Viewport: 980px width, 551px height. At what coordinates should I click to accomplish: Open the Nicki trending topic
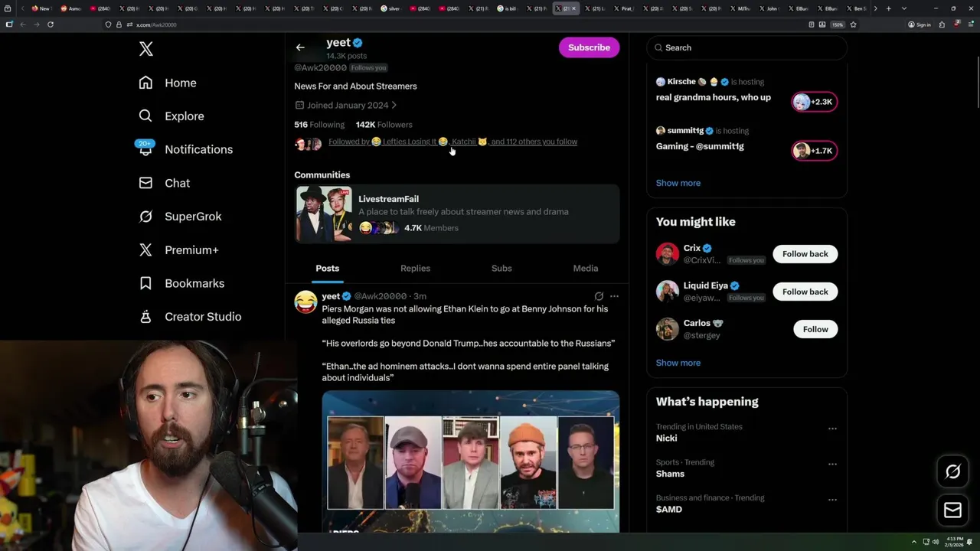pos(666,439)
